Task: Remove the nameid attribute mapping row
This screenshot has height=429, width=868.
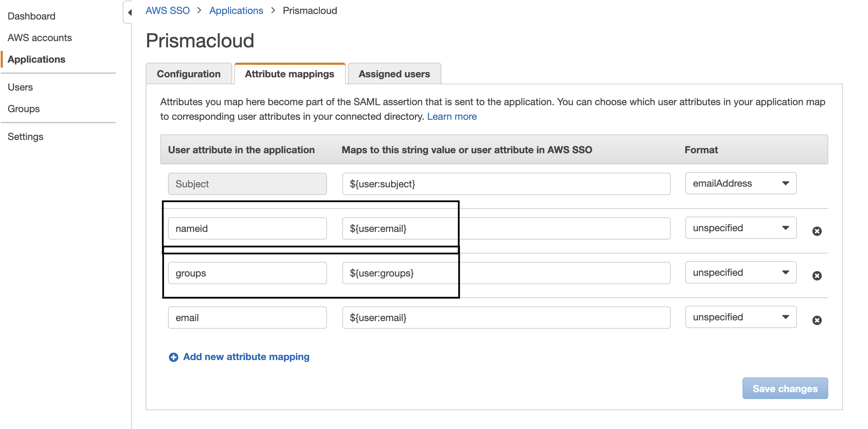Action: point(817,231)
